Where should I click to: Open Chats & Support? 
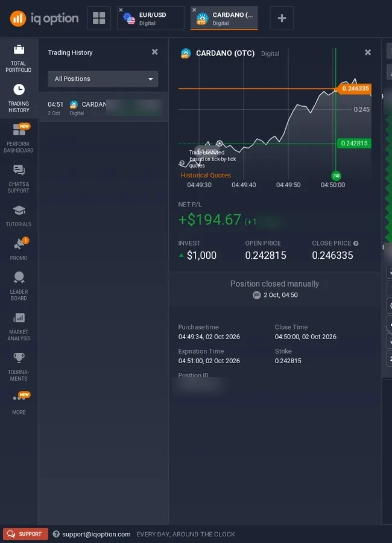tap(19, 179)
